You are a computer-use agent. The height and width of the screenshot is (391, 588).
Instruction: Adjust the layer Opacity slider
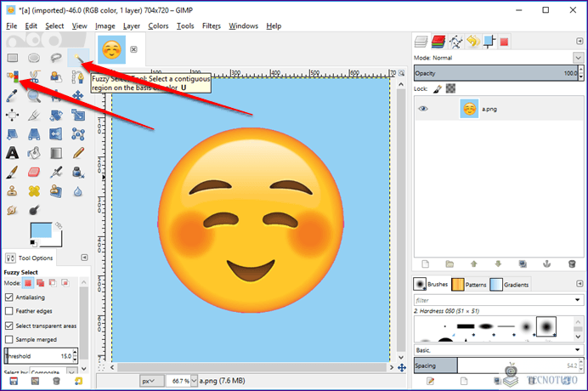click(x=497, y=73)
